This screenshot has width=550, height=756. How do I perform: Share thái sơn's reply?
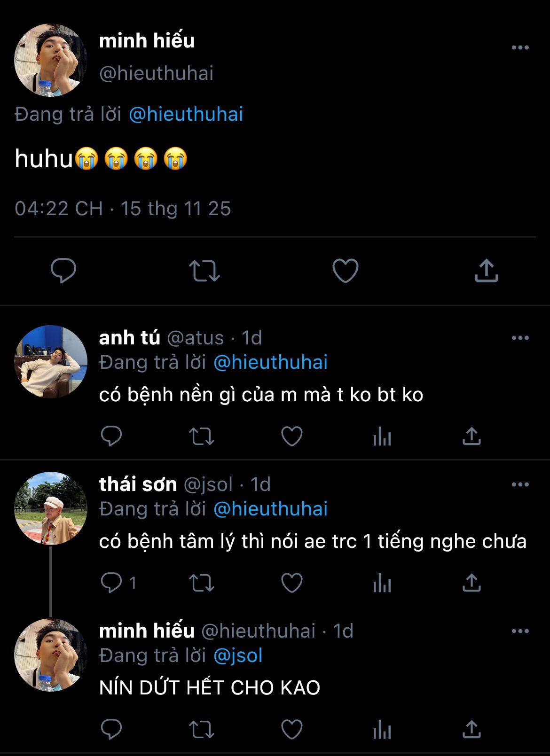tap(471, 583)
